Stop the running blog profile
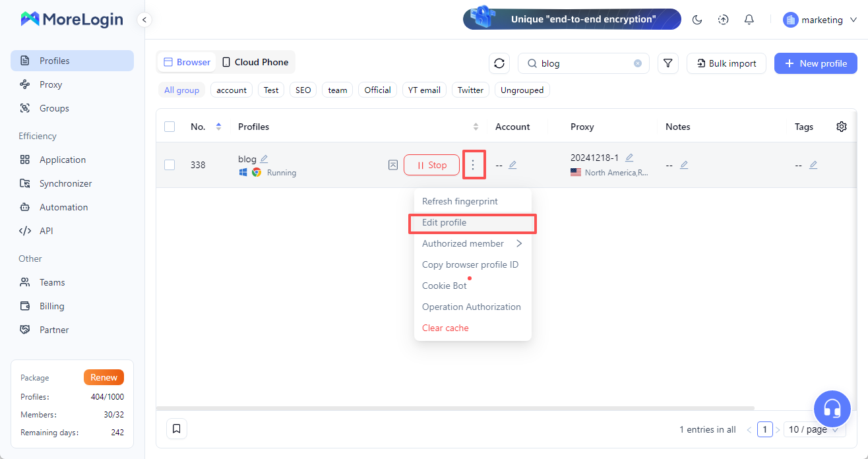 (x=431, y=165)
